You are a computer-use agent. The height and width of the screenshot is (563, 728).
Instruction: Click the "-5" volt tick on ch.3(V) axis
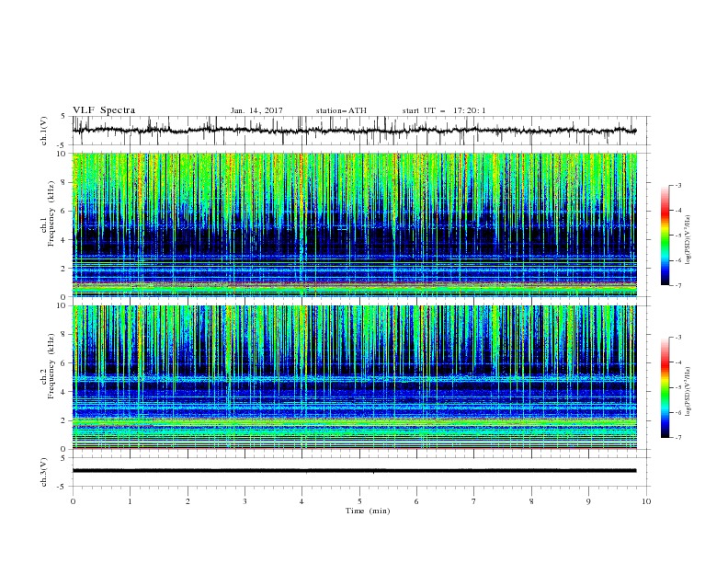tap(63, 487)
